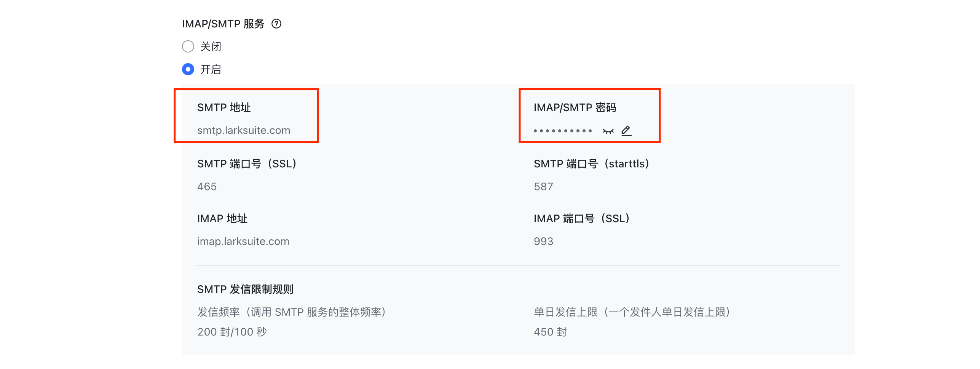Click the help icon beside IMAP/SMTP 服务

pos(276,24)
